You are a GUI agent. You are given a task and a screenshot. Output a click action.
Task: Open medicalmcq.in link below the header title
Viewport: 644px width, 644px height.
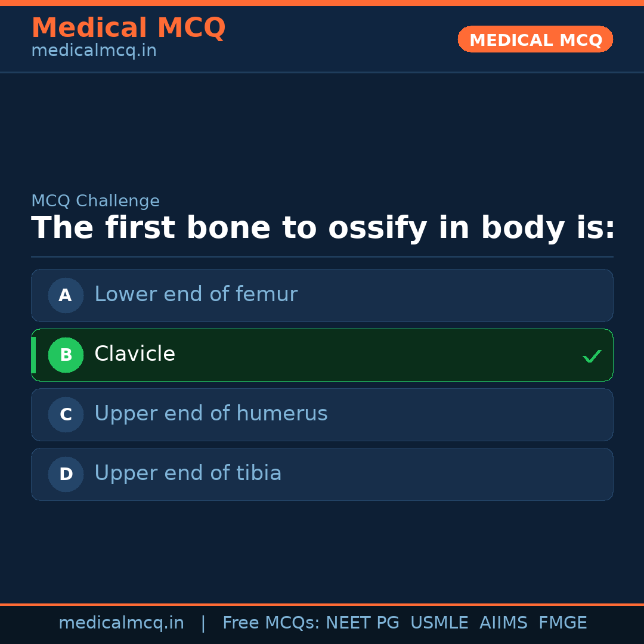pos(94,51)
